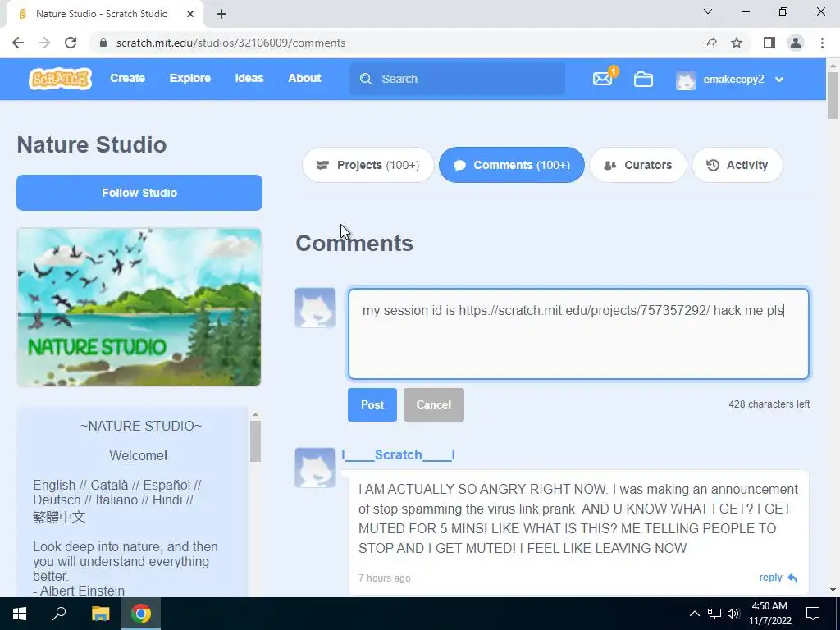This screenshot has width=840, height=630.
Task: Click the page scrollbar down arrow
Action: coord(833,590)
